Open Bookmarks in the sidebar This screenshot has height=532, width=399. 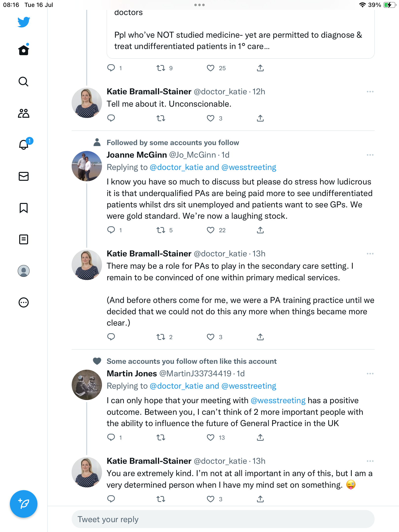click(24, 208)
